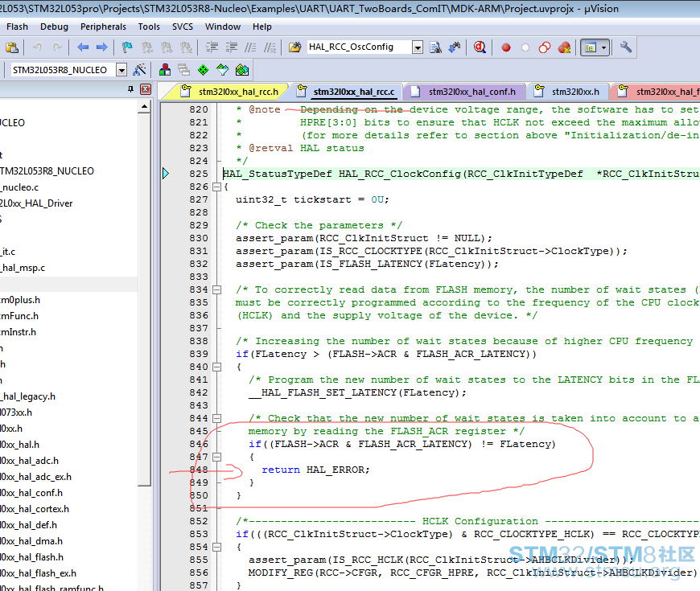This screenshot has width=700, height=591.
Task: Select hal_msp.c in project tree
Action: [23, 268]
